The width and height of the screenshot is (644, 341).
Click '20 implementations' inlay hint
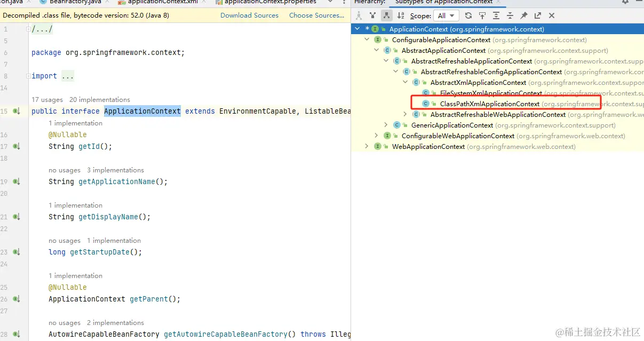click(x=100, y=100)
